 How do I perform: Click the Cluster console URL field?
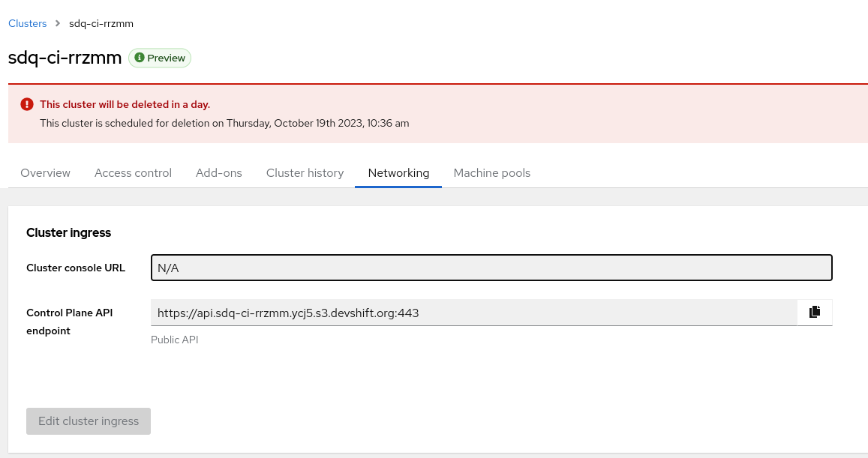pyautogui.click(x=491, y=268)
